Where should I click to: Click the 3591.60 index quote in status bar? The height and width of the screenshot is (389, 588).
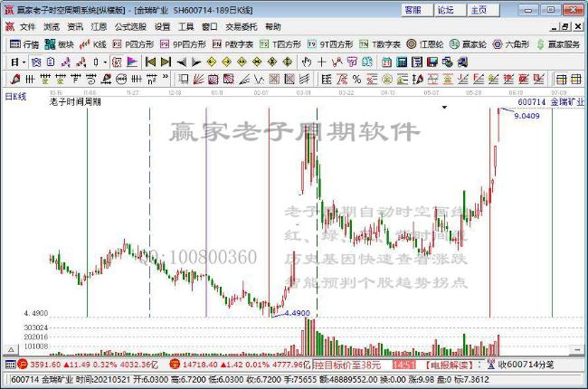(x=45, y=365)
